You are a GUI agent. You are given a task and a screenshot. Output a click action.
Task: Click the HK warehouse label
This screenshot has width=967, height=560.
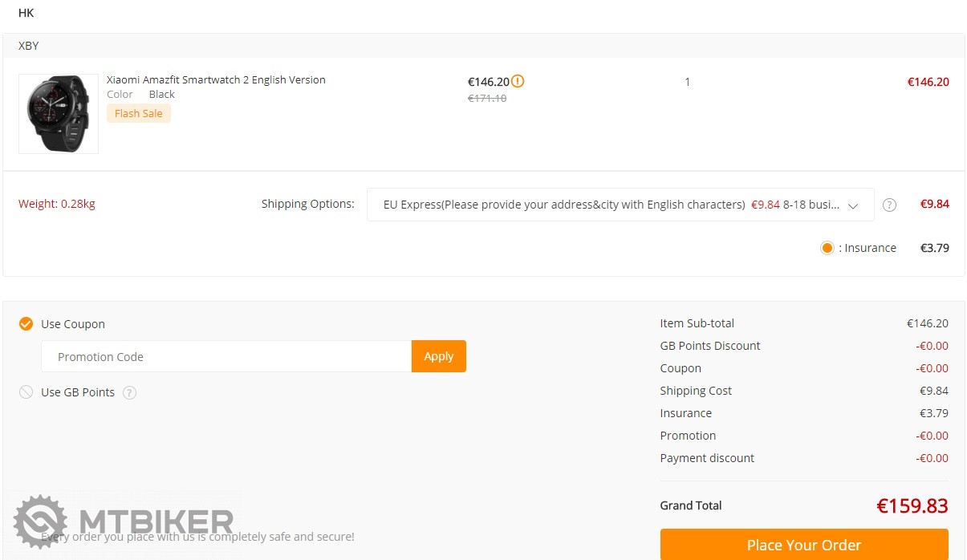click(26, 13)
